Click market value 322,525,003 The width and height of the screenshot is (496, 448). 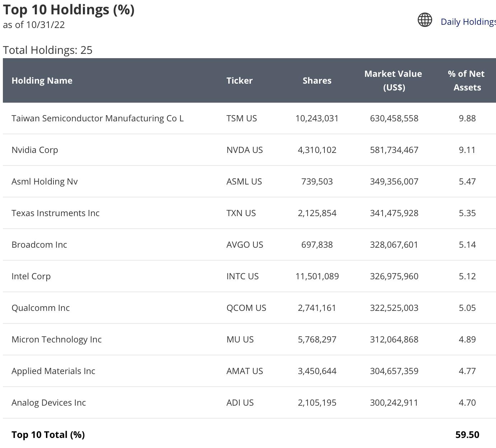pyautogui.click(x=394, y=308)
